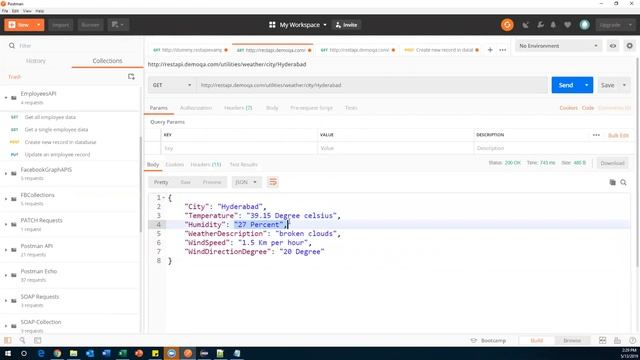640x360 pixels.
Task: Expand the FacebookGraphAPIS collection
Action: coord(6,173)
